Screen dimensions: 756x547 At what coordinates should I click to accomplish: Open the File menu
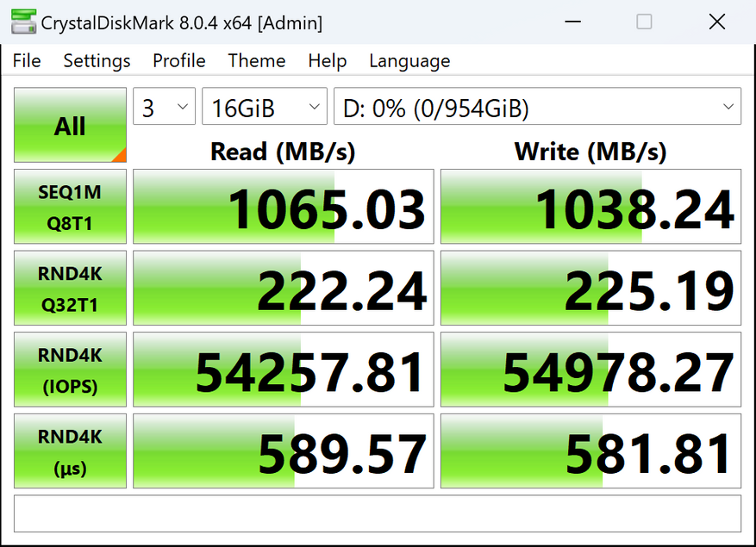(27, 60)
